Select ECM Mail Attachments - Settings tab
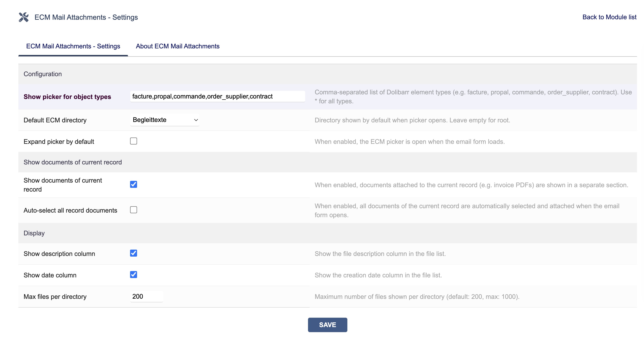The height and width of the screenshot is (356, 644). coord(73,46)
